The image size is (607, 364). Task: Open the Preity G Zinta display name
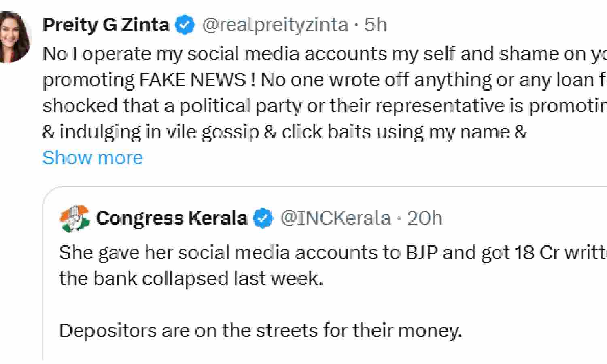tap(106, 25)
